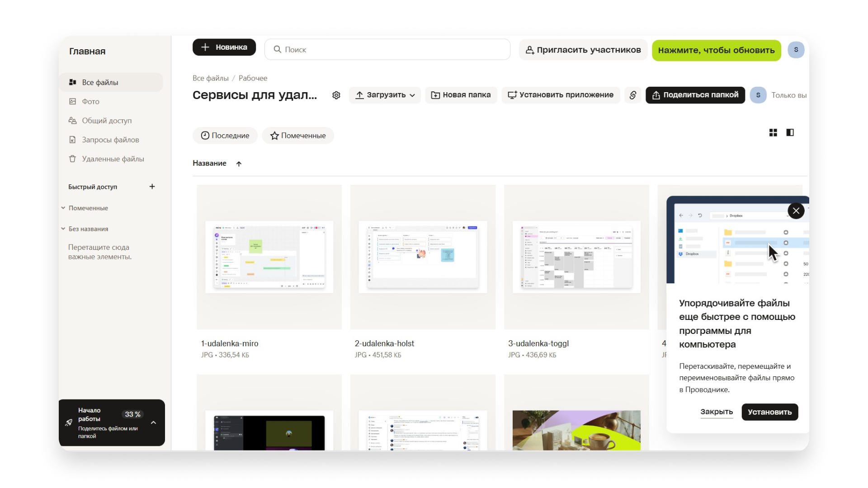Click size text JPG • 451,58 КБ
This screenshot has width=868, height=488.
[378, 355]
